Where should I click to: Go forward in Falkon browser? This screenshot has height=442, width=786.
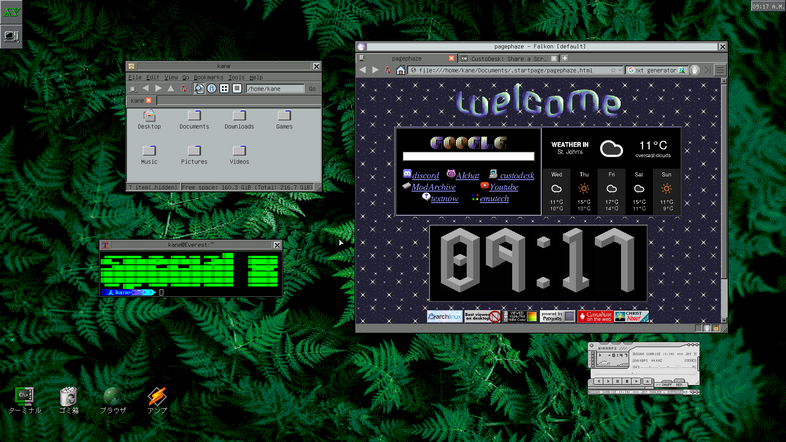375,70
